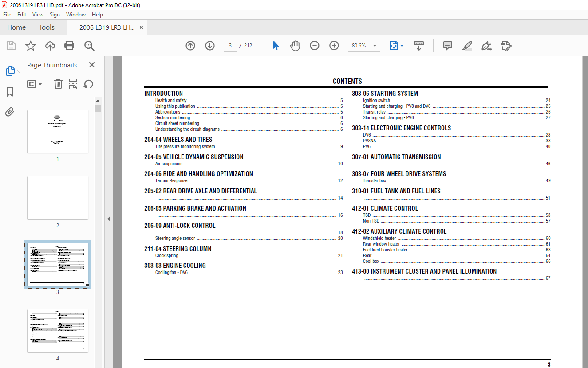Viewport: 588px width, 368px height.
Task: Click the Ignition switch entry
Action: tap(376, 101)
